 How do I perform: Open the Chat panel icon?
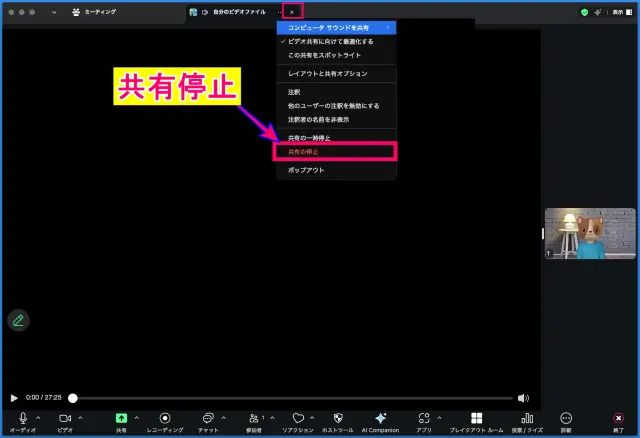click(x=207, y=417)
